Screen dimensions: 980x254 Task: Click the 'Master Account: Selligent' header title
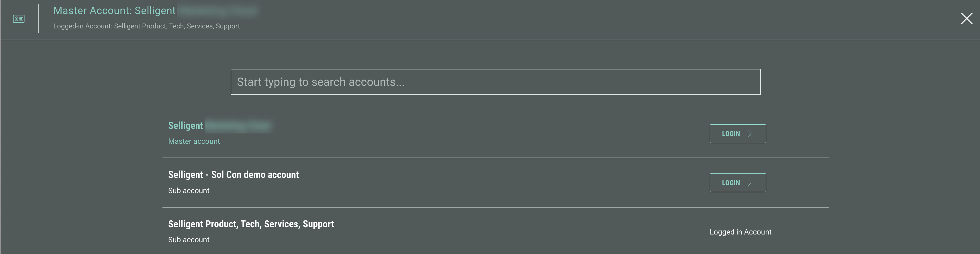(115, 11)
